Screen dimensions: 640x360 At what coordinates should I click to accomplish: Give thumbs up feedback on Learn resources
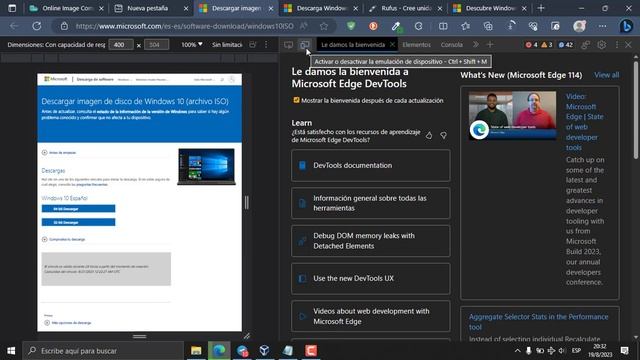tap(429, 136)
